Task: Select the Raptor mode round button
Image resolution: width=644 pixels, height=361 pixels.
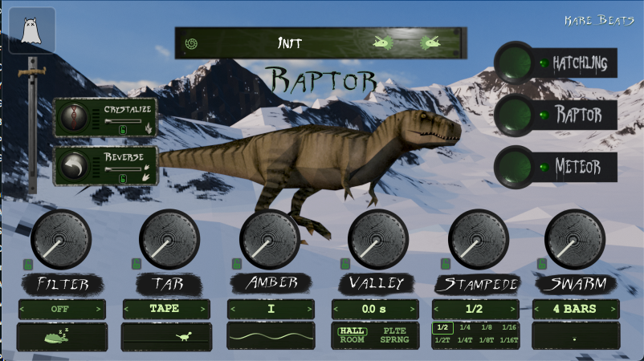Action: pyautogui.click(x=515, y=115)
